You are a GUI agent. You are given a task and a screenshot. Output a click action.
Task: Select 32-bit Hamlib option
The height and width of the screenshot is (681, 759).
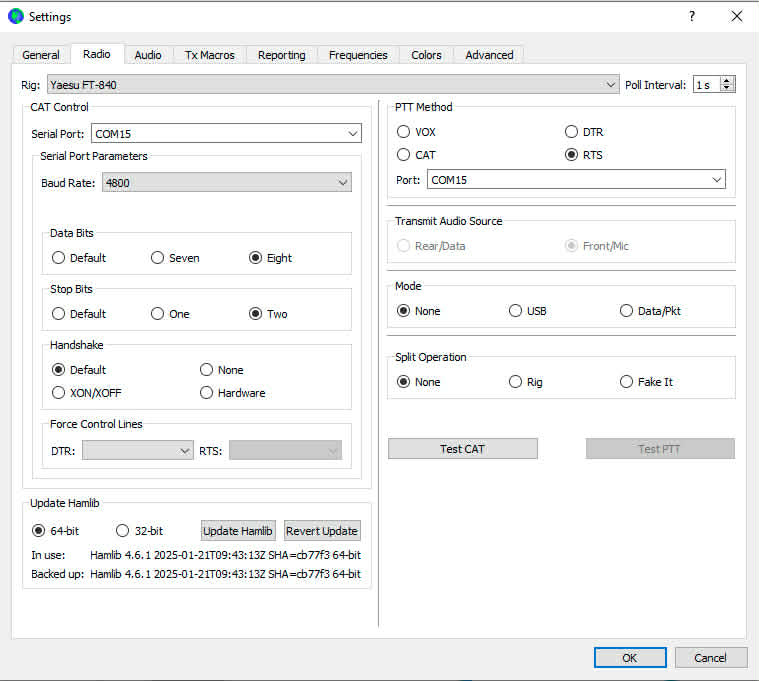click(x=123, y=531)
